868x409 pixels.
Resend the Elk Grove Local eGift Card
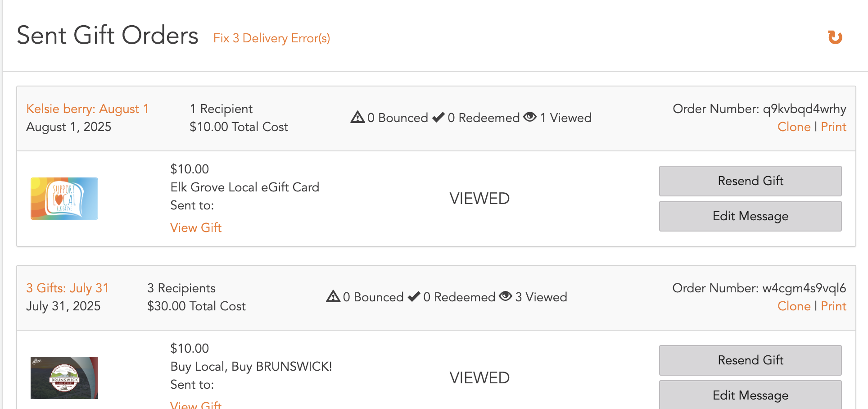click(x=750, y=181)
